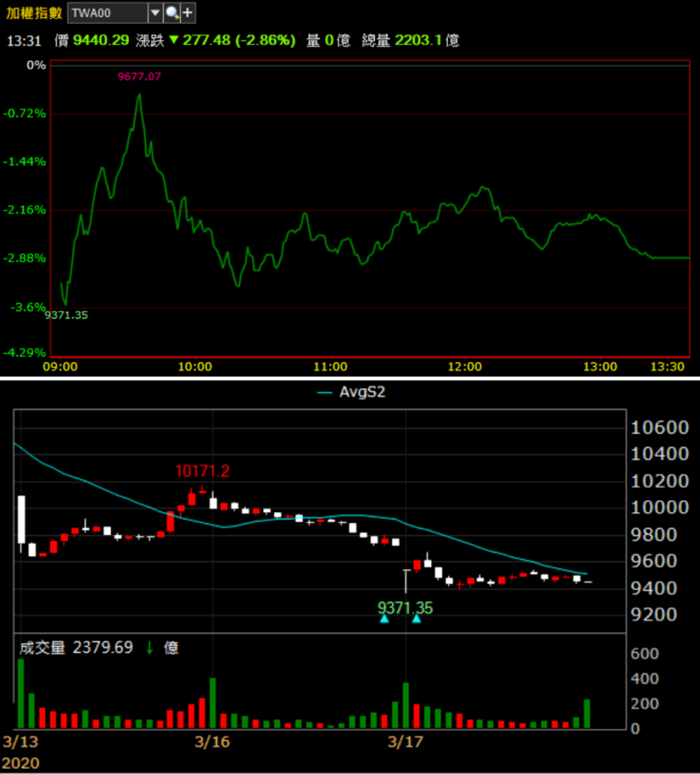Click the 加權指數 index title

coord(33,13)
